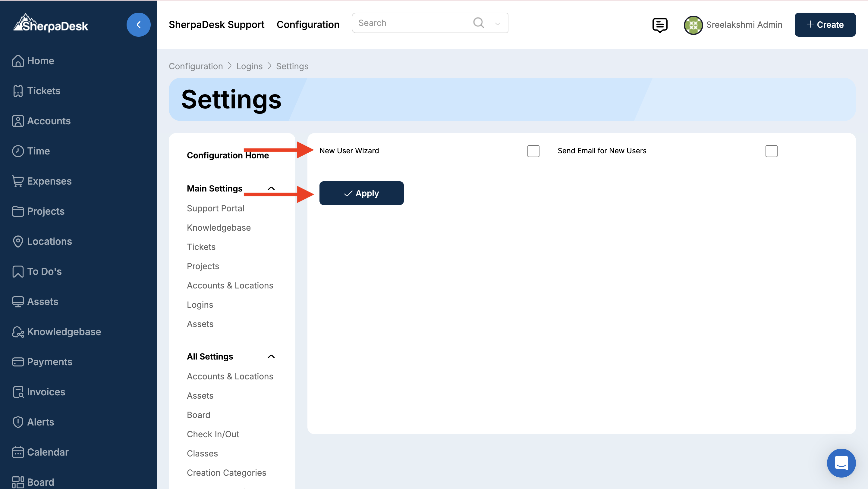Enable the New User Wizard checkbox
This screenshot has width=868, height=489.
(533, 151)
